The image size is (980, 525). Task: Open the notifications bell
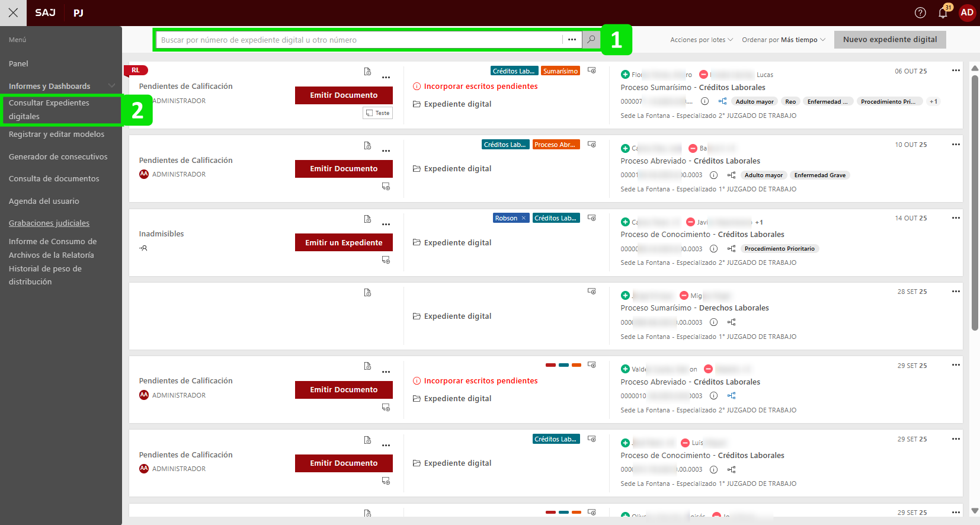943,12
